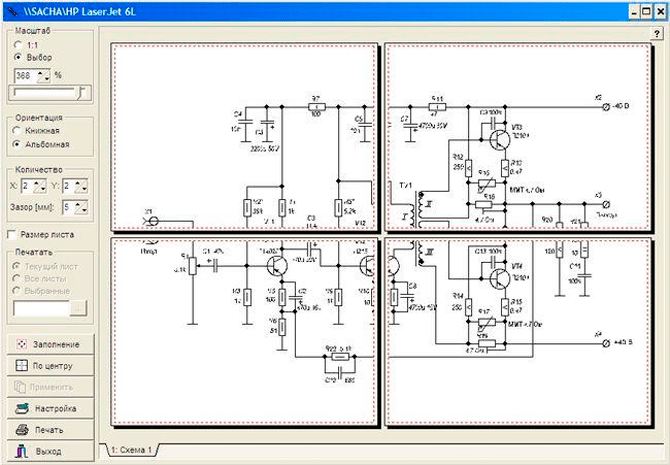Select the 1:1 scale radio button
Viewport: 670px width, 465px height.
[17, 45]
